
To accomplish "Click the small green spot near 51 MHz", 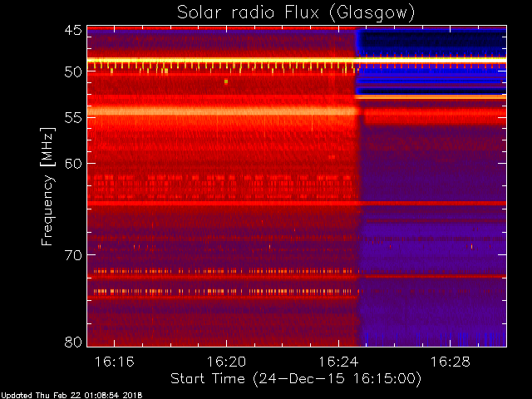I will [x=226, y=81].
